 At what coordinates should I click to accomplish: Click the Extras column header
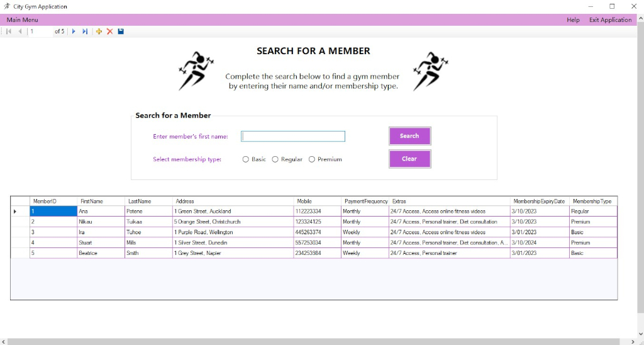point(449,201)
